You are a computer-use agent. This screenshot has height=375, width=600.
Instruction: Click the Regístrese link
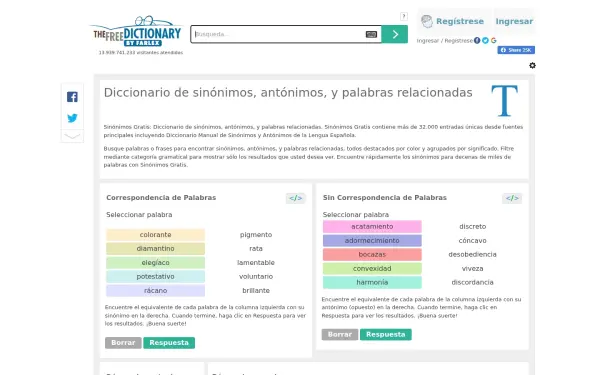(460, 21)
